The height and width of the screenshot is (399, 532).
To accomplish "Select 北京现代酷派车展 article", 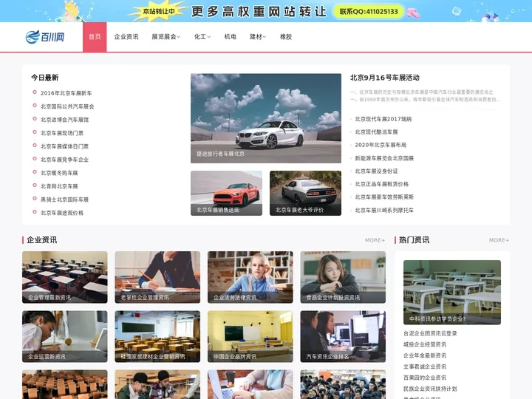I will (x=376, y=132).
